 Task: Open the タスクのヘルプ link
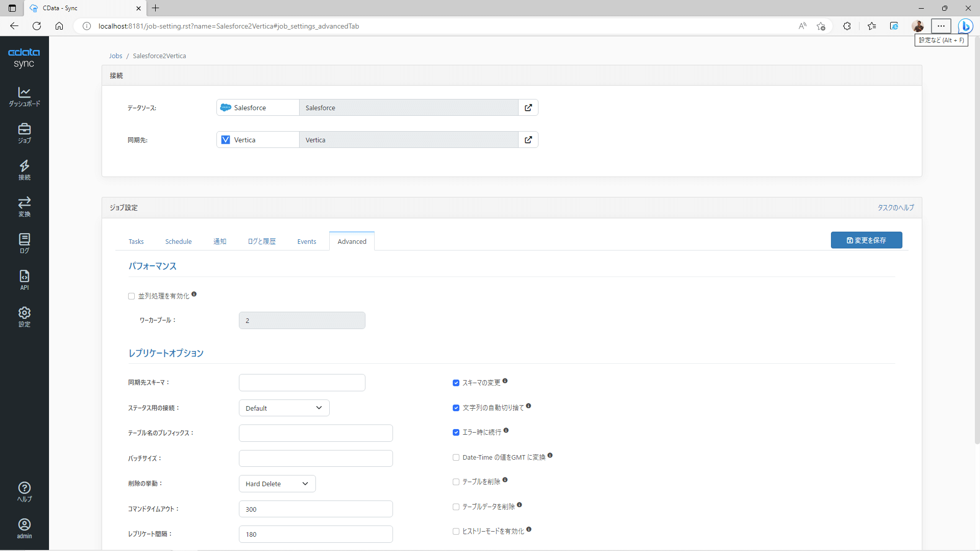point(895,208)
